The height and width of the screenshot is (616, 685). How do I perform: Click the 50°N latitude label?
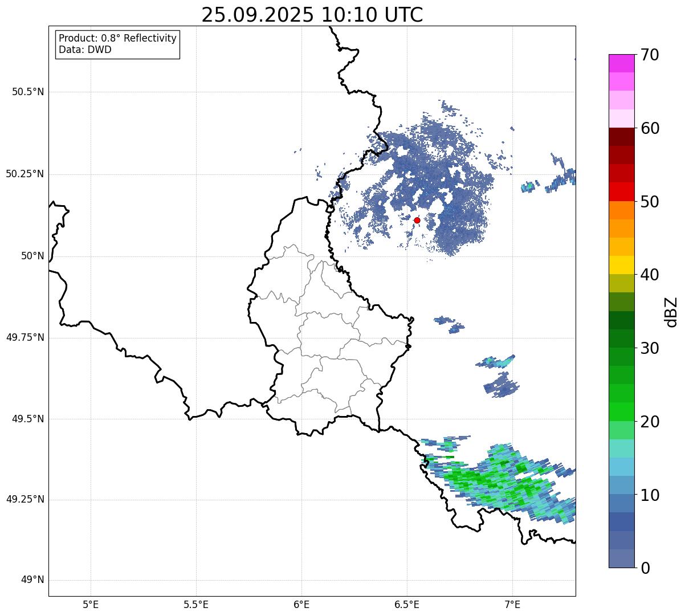32,256
